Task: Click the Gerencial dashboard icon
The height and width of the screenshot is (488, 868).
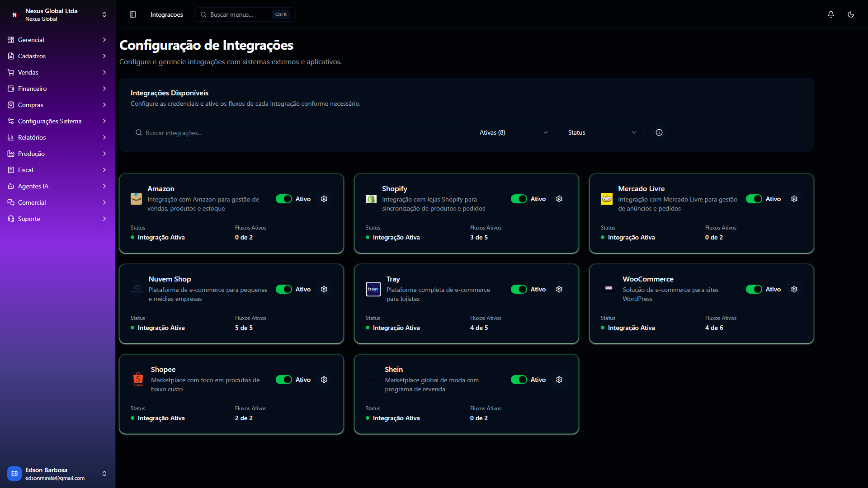Action: [11, 40]
